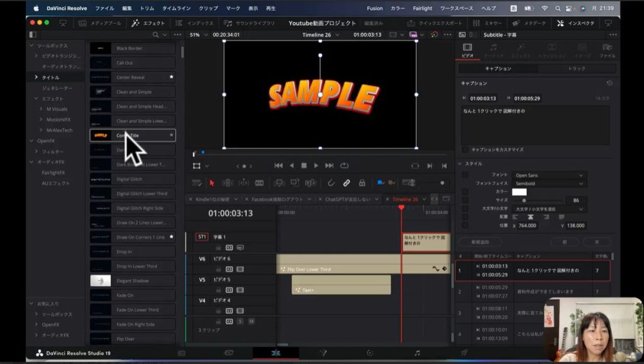Screen dimensions: 644x364
Task: Click the position lock padlock in timeline toolbar
Action: click(x=362, y=183)
